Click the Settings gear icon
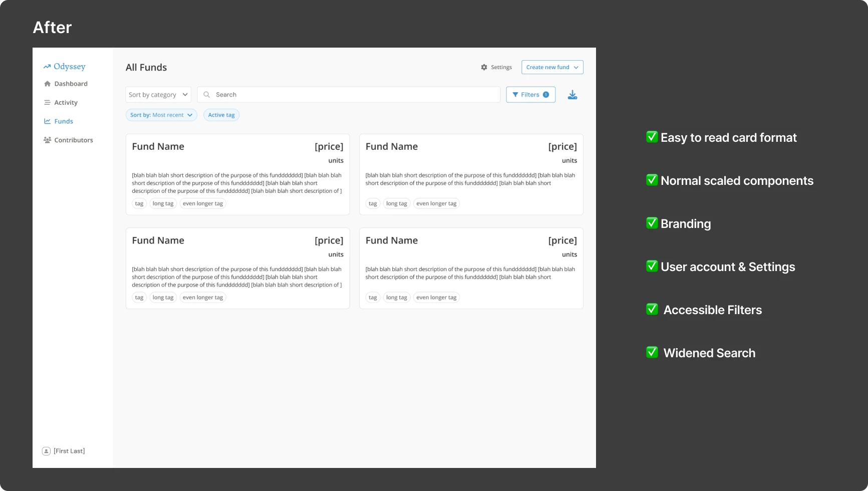 point(484,67)
